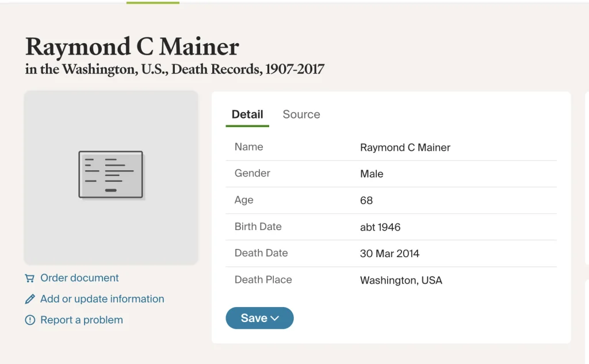This screenshot has height=364, width=589.
Task: Click the name value Raymond C Mainer in details
Action: click(x=405, y=148)
